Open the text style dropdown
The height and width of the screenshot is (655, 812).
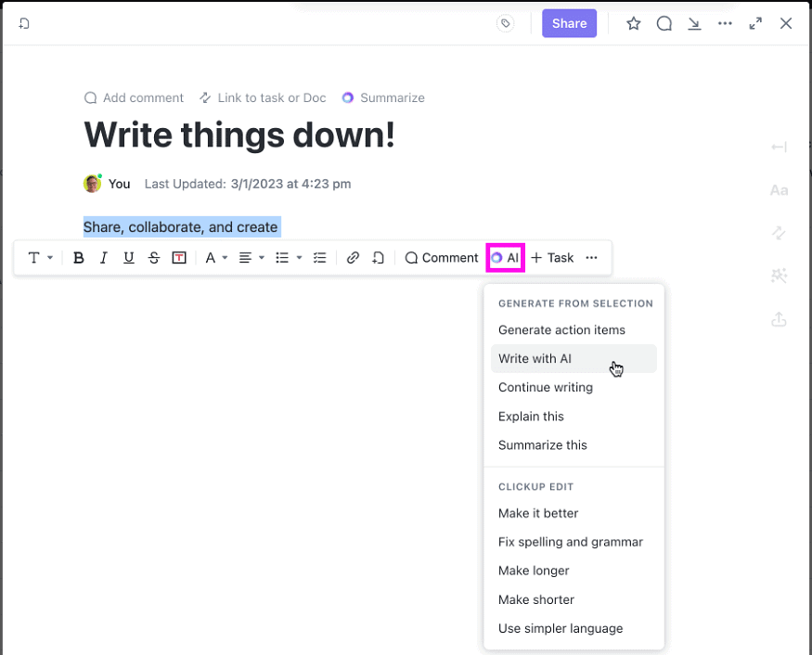(x=39, y=258)
